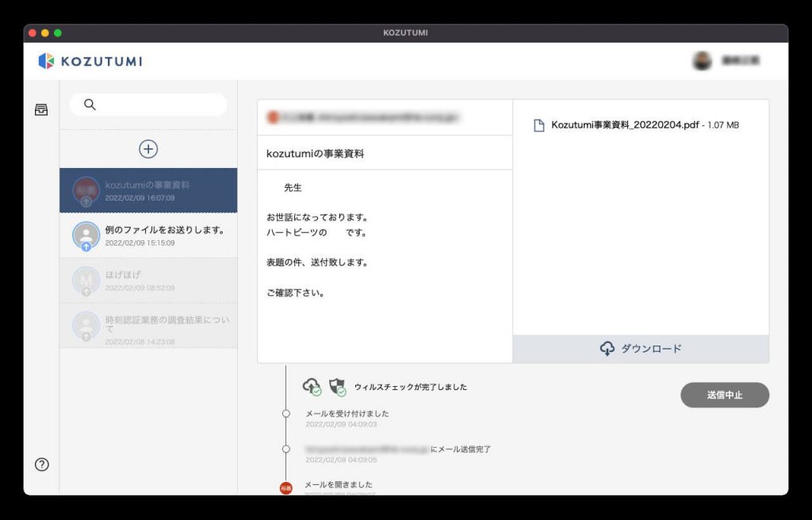Select 例のファイルをお送りします。 message
The height and width of the screenshot is (520, 812).
[x=148, y=235]
